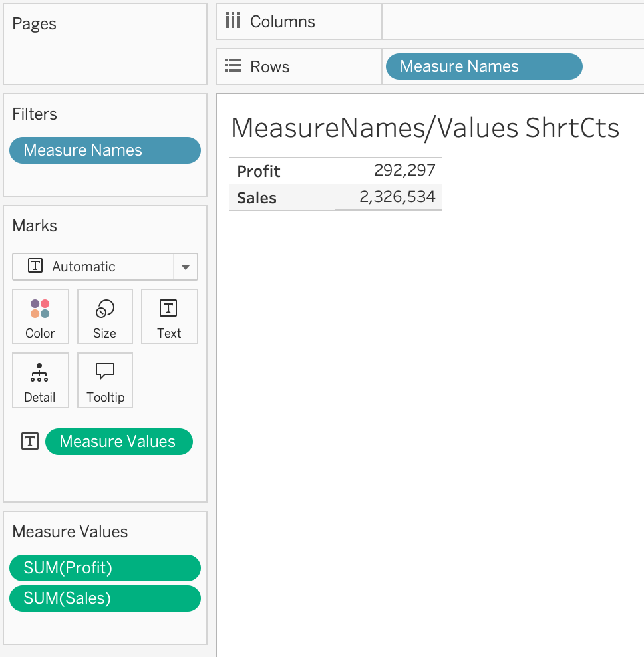Click the worksheet title MeasureNames/Values ShrtCts
The width and height of the screenshot is (644, 657).
point(424,128)
